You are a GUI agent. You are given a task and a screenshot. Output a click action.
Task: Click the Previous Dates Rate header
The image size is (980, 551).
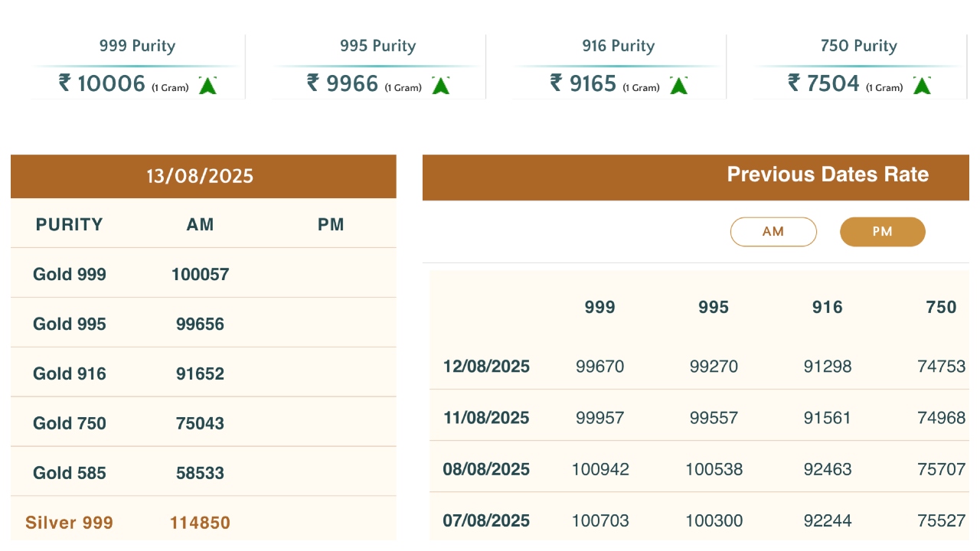827,174
